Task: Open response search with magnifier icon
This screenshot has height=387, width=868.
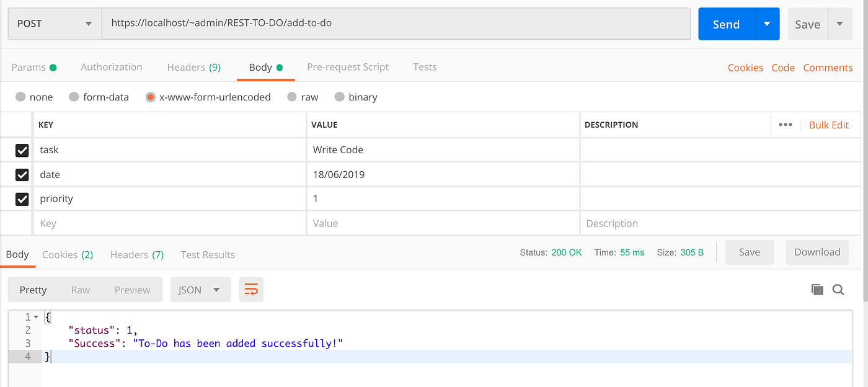Action: [838, 289]
